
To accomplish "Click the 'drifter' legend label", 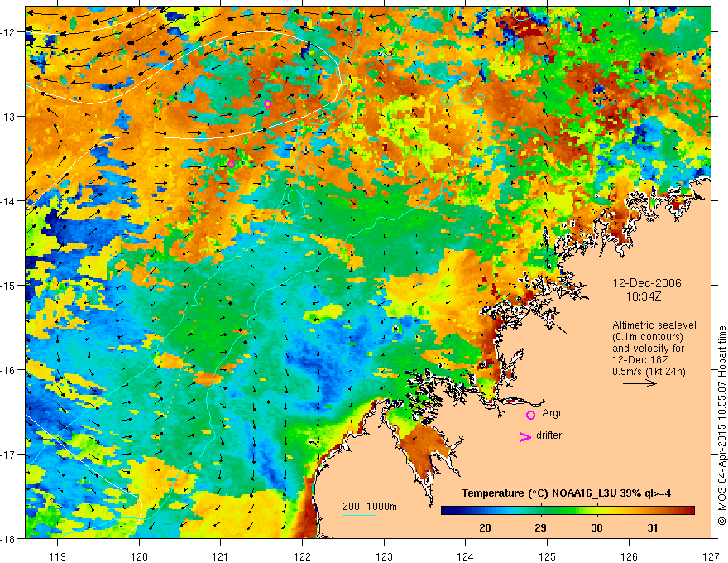I will 548,435.
